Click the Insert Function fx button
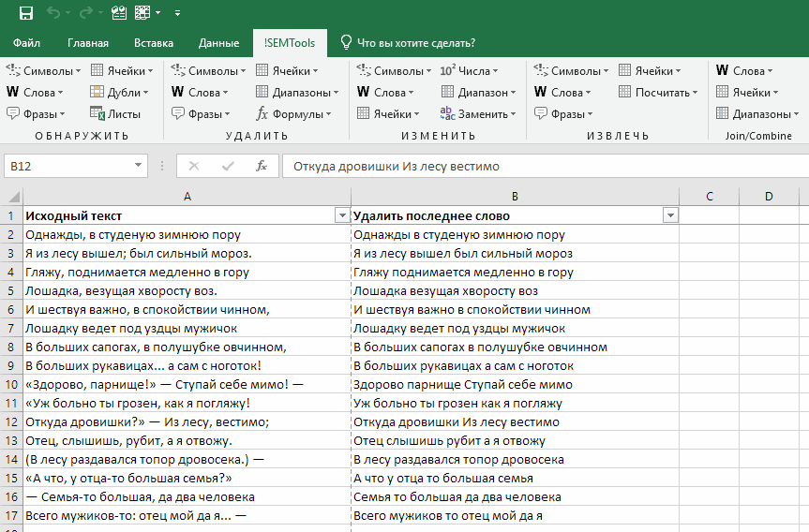Image resolution: width=809 pixels, height=532 pixels. pos(262,166)
